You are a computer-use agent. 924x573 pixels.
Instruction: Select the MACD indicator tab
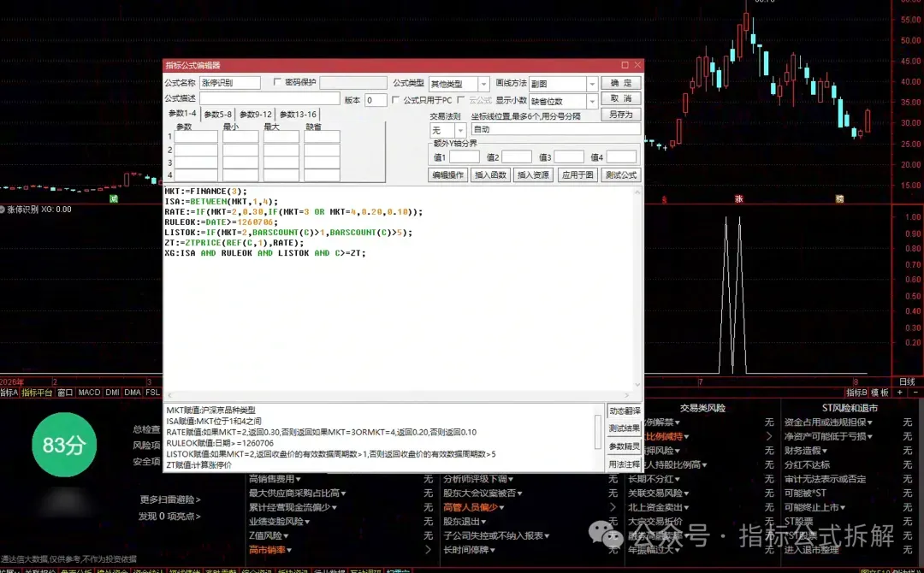pos(89,393)
